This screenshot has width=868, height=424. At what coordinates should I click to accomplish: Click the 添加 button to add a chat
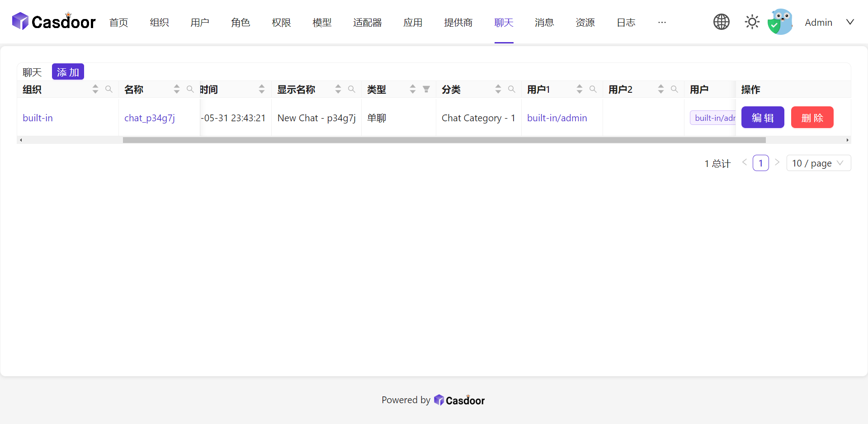point(67,71)
